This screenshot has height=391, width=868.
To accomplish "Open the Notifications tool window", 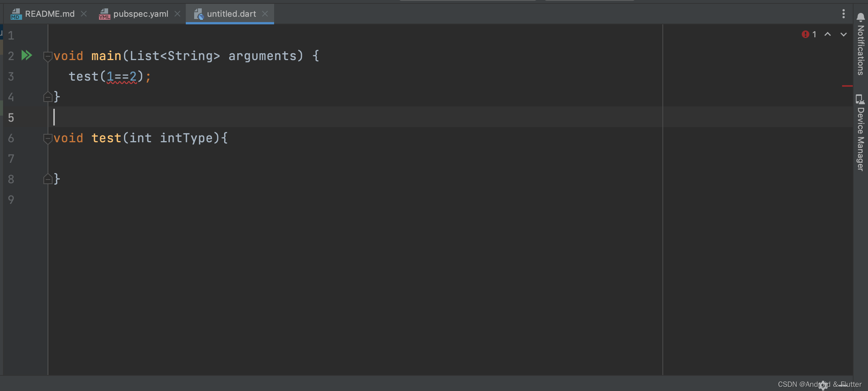I will 860,44.
